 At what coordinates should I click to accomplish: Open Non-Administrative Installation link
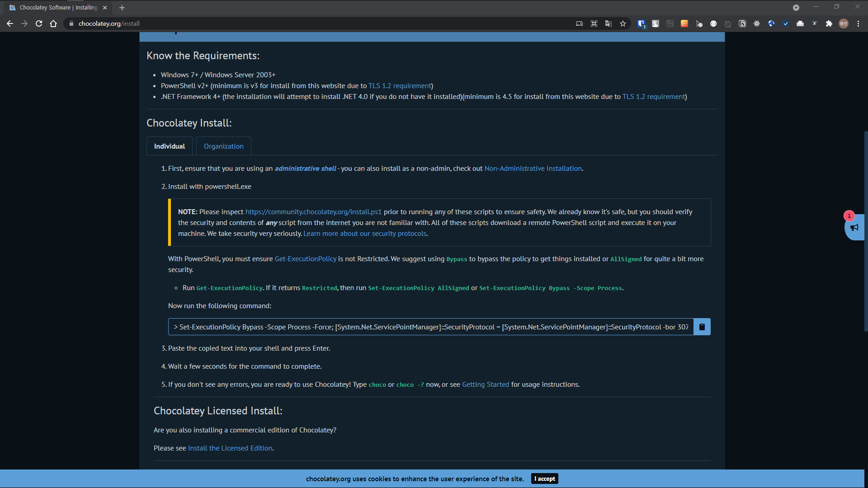pyautogui.click(x=533, y=169)
